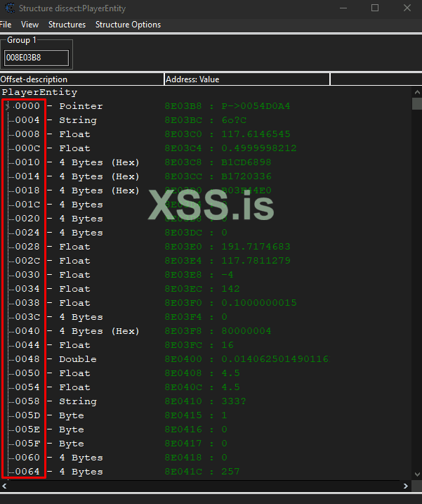Click the Offset-description column header
Screen dimensions: 422x504
[82, 79]
